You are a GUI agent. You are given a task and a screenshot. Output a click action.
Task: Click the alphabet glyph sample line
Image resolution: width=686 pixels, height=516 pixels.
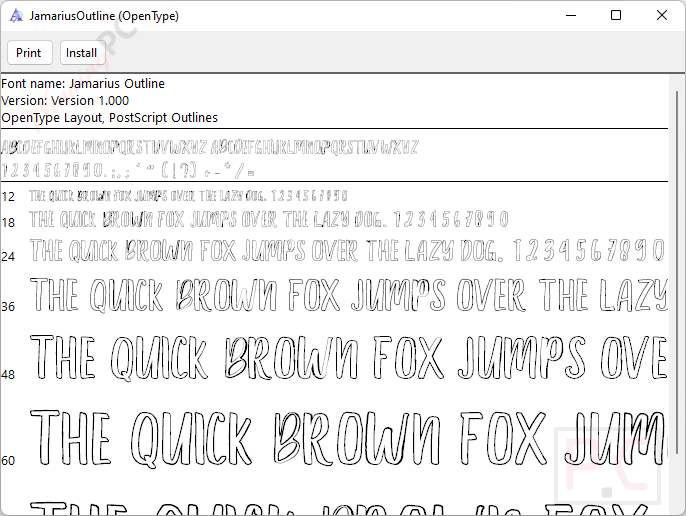point(210,147)
